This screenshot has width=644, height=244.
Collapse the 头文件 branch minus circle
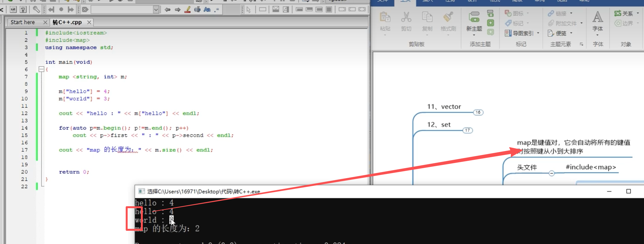pos(551,173)
